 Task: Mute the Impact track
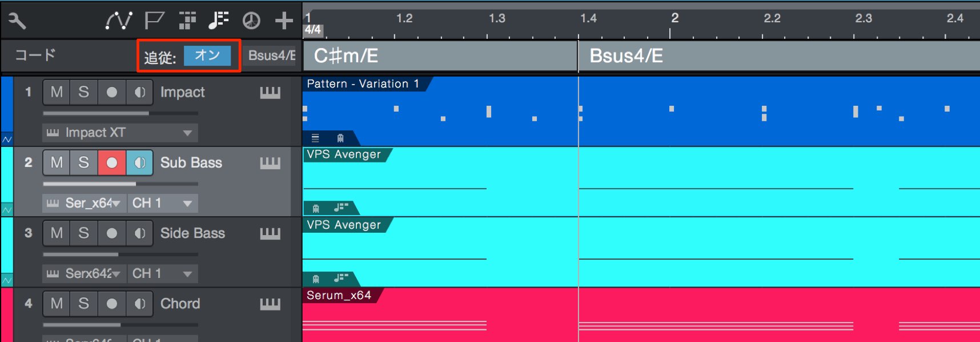click(x=57, y=92)
